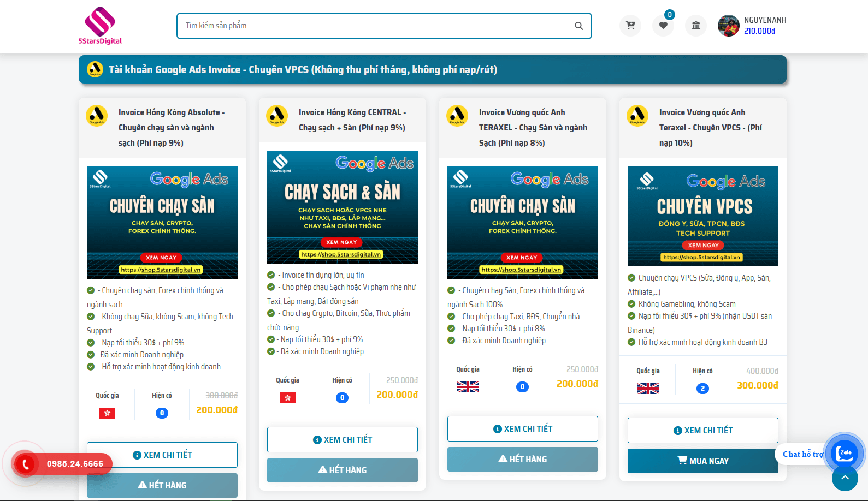Click Xem Chi Tiết for Hồng Kông Absolute
The image size is (868, 501).
coord(162,455)
